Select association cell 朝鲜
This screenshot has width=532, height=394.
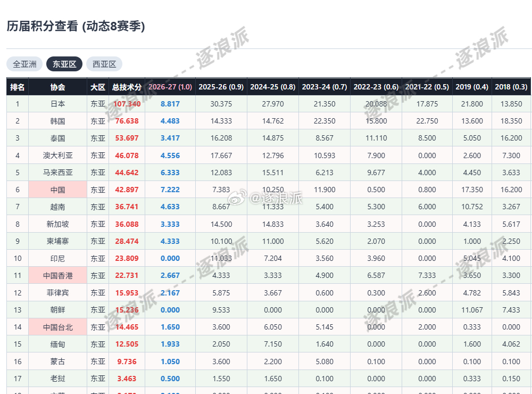point(57,310)
